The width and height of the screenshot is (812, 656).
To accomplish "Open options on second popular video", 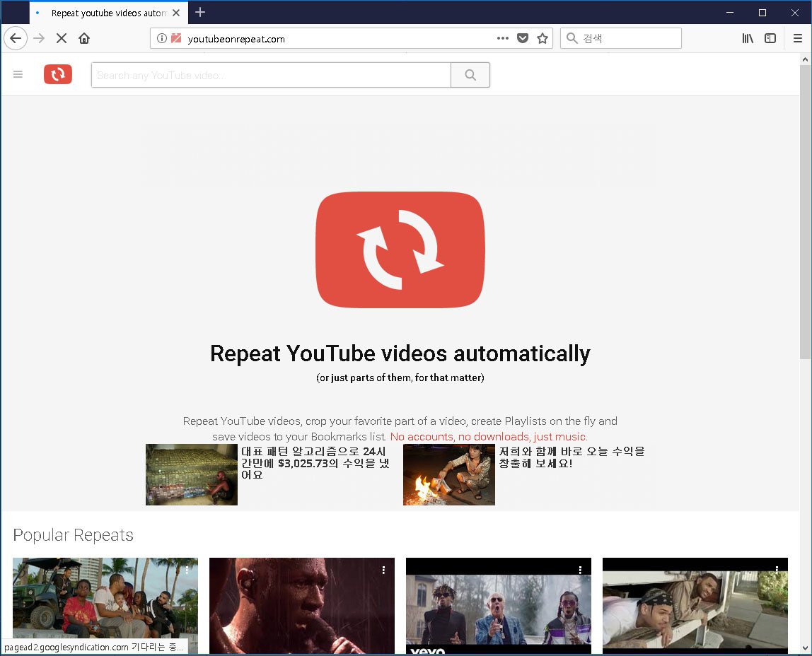I will (384, 570).
